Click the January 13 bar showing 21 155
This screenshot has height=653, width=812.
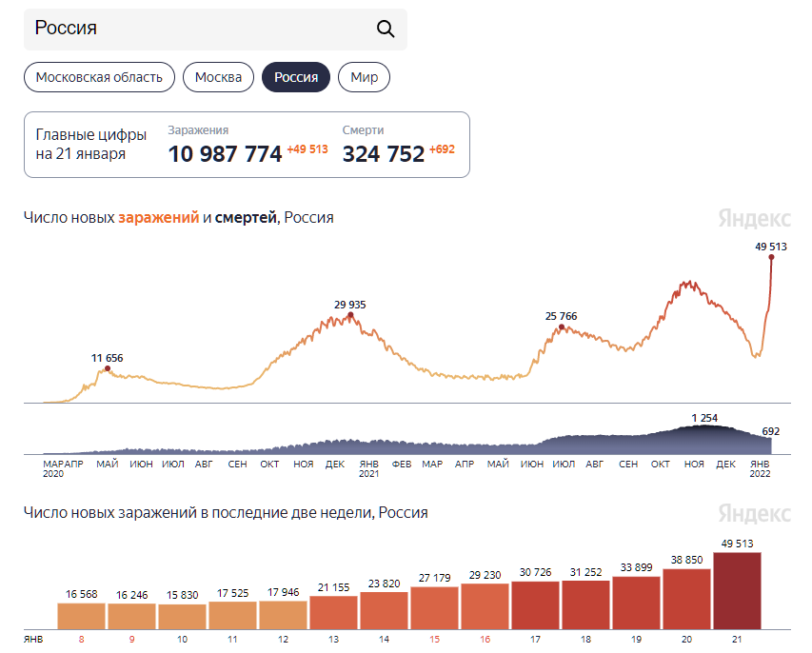(333, 612)
